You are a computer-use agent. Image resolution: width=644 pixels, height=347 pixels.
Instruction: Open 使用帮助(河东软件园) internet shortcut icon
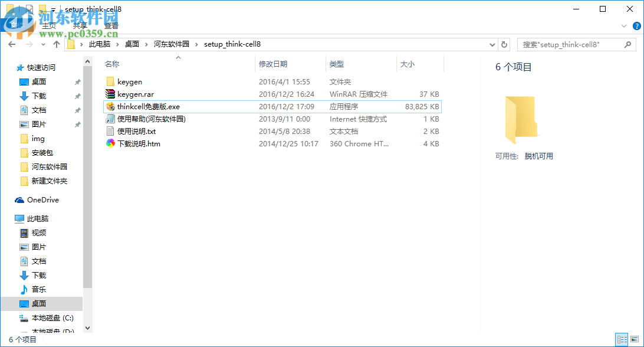coord(110,119)
